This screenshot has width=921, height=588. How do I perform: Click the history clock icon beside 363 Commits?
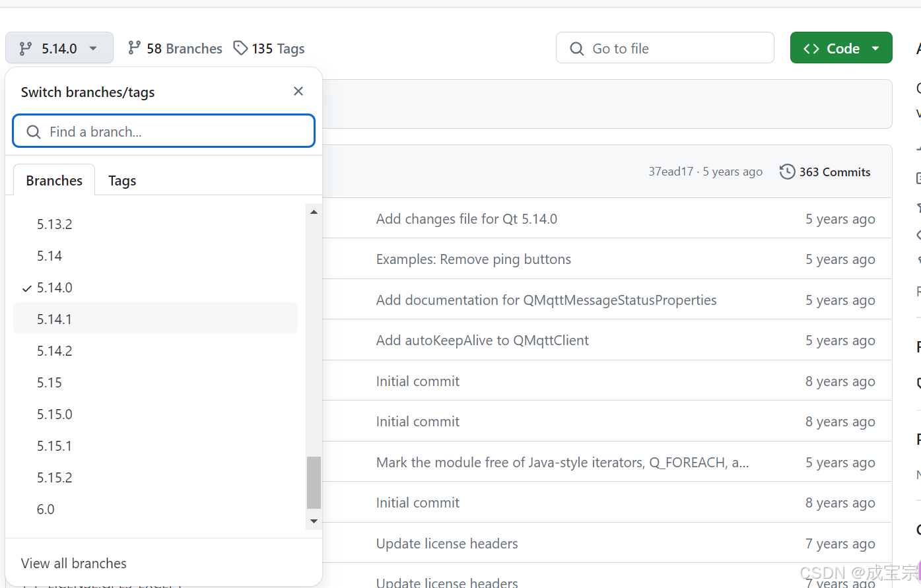pyautogui.click(x=787, y=172)
